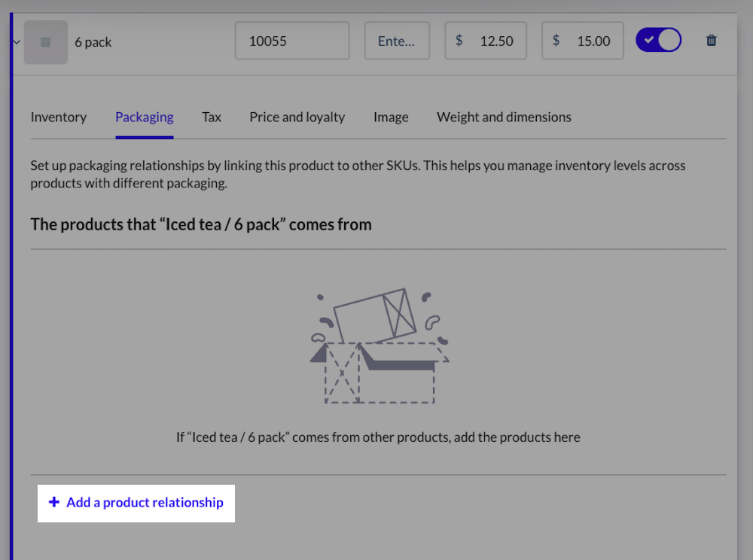Screen dimensions: 753x560
Task: Click the plus icon beside Add a product relationship
Action: point(53,502)
